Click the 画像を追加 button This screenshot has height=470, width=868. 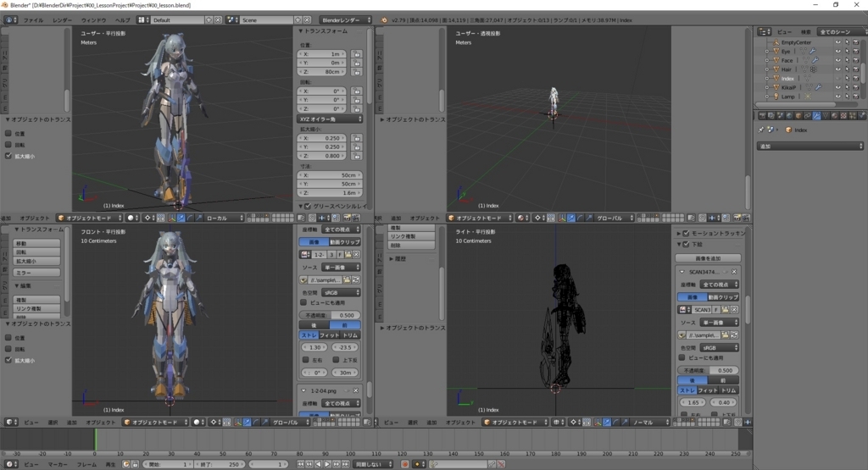coord(708,258)
